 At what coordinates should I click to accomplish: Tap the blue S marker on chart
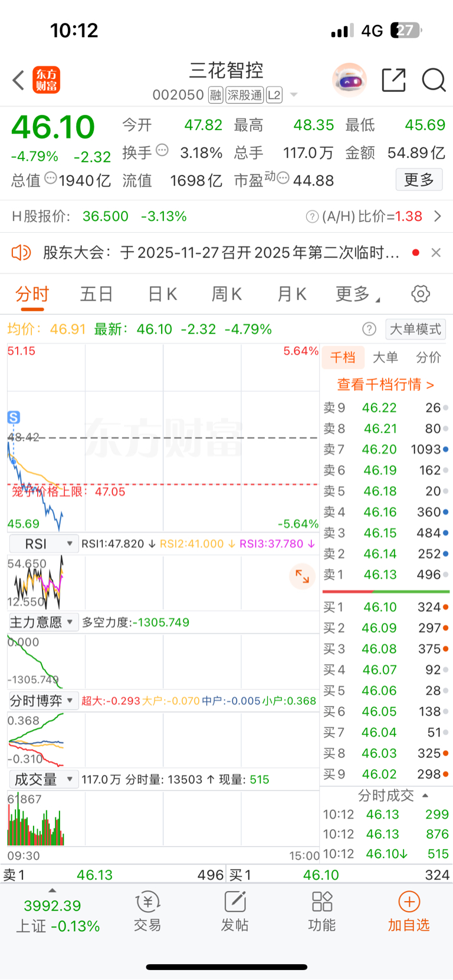click(14, 417)
